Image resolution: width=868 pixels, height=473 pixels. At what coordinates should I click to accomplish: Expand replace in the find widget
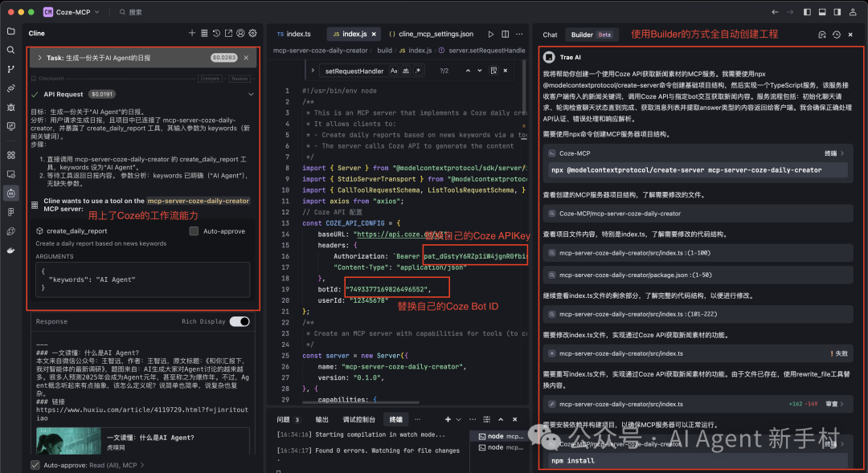coord(313,70)
